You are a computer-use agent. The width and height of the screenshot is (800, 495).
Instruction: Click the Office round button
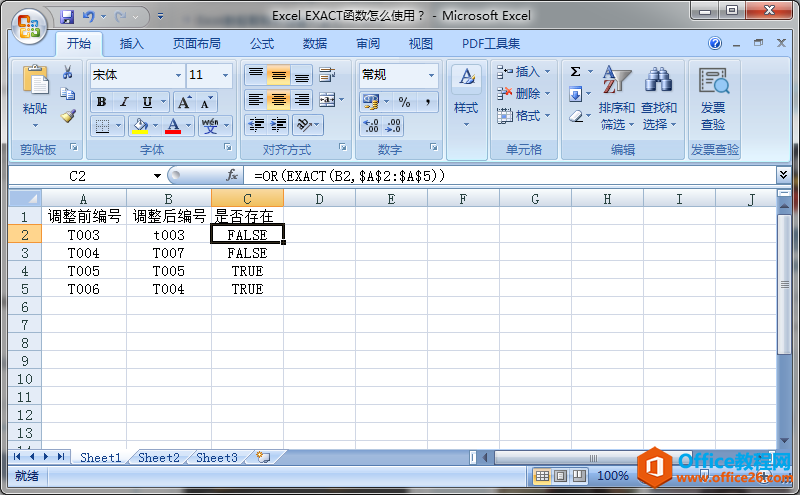(29, 26)
